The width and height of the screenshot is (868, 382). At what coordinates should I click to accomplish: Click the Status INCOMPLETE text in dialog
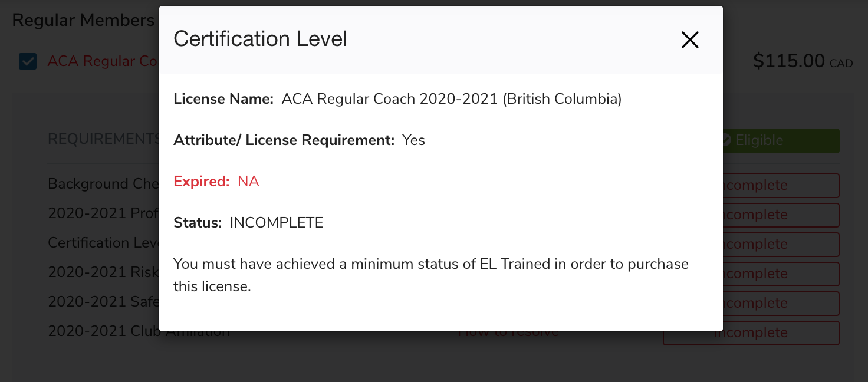pos(248,223)
